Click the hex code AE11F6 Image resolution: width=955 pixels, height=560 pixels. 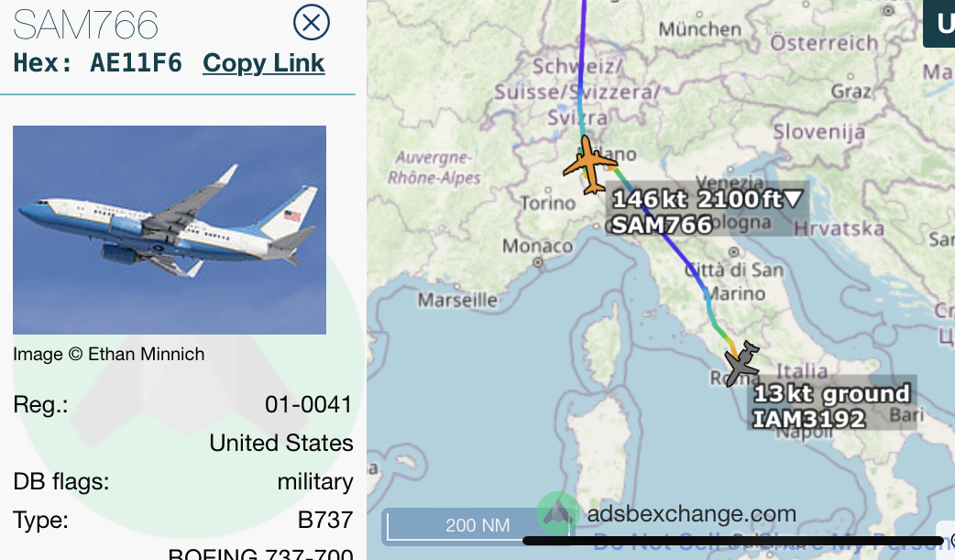tap(136, 62)
